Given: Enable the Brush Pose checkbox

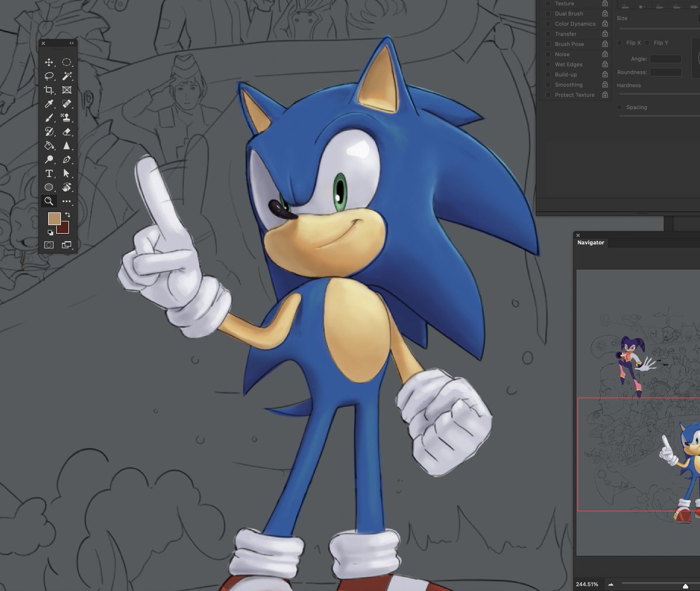Looking at the screenshot, I should [548, 44].
